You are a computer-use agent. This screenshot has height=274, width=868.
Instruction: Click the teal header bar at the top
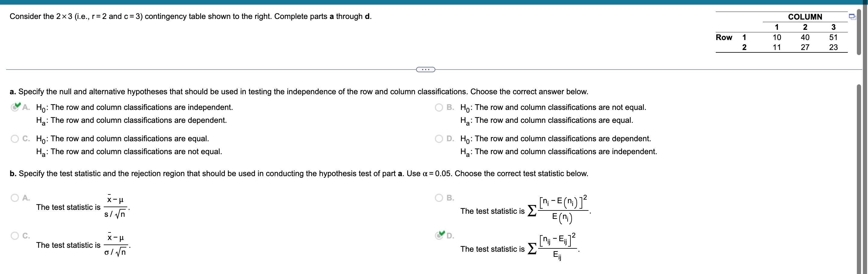click(x=434, y=2)
